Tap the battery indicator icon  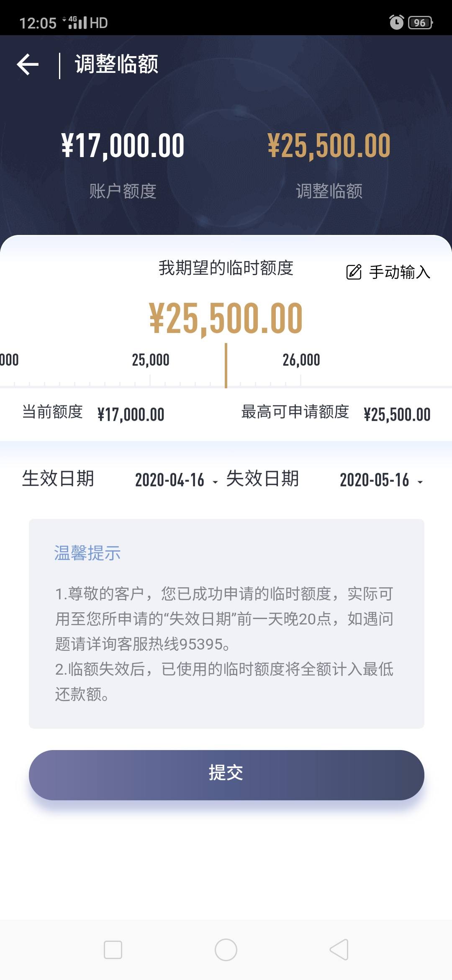420,23
